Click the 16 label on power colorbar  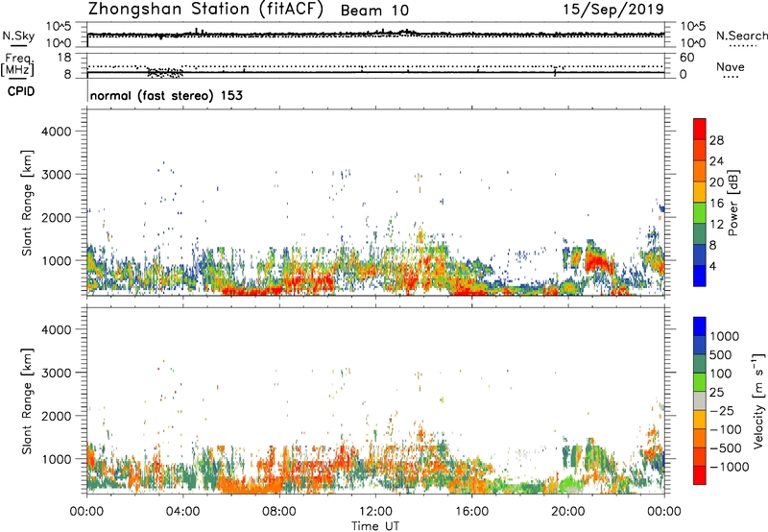pos(716,204)
